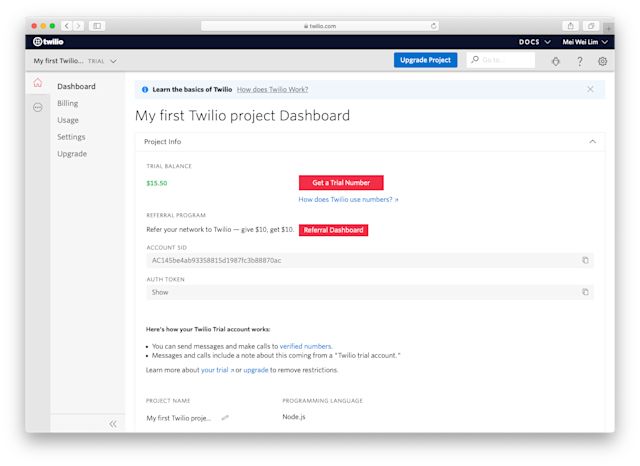Viewport: 640px width, 466px height.
Task: Click the Upgrade Project button
Action: click(x=425, y=60)
